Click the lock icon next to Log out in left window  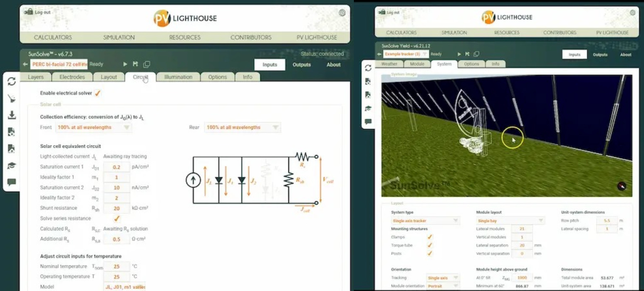[x=28, y=12]
